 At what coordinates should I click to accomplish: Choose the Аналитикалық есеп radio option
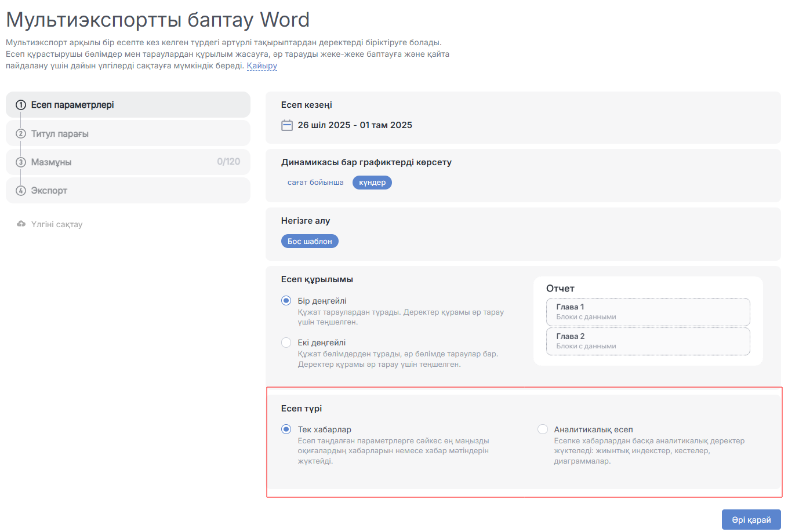543,429
